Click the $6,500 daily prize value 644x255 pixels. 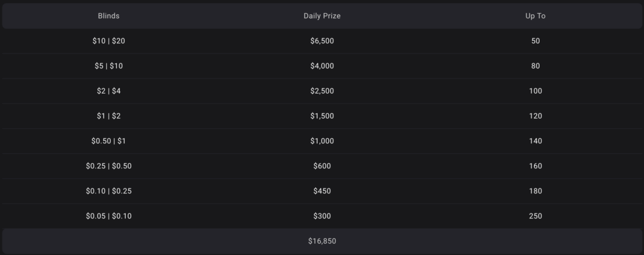(322, 41)
